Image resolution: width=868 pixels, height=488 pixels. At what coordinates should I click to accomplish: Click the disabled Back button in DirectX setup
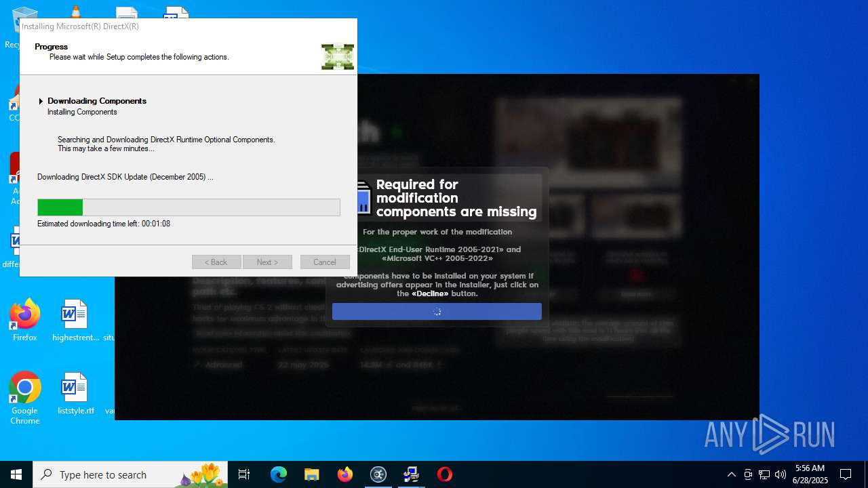pyautogui.click(x=216, y=262)
